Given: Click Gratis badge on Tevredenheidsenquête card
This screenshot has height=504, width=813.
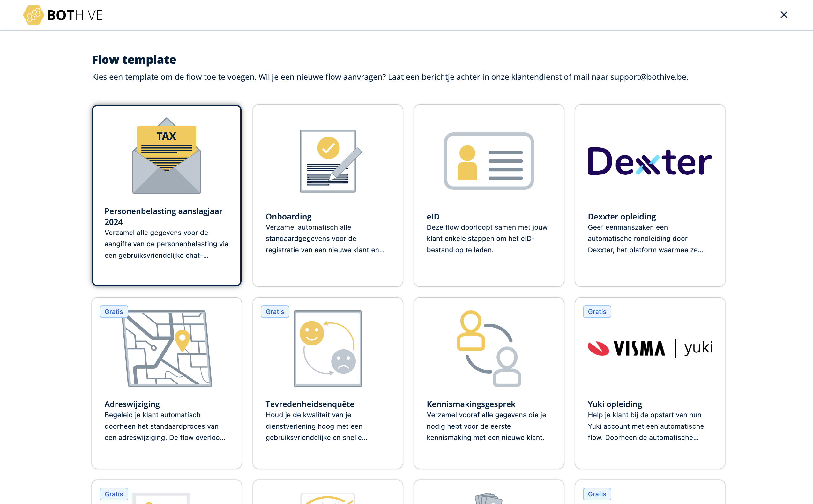Looking at the screenshot, I should [275, 311].
